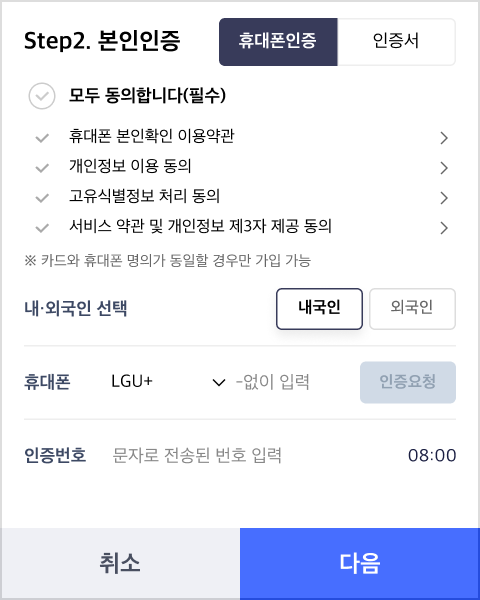The height and width of the screenshot is (600, 480).
Task: Open 휴대폰 본인확인 이용약관 details chevron
Action: (444, 138)
